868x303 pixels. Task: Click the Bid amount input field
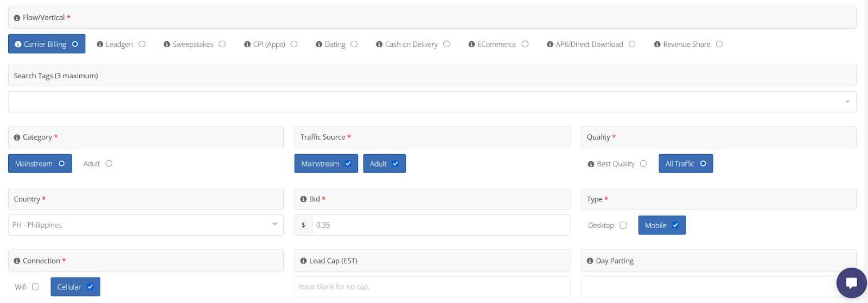(439, 225)
